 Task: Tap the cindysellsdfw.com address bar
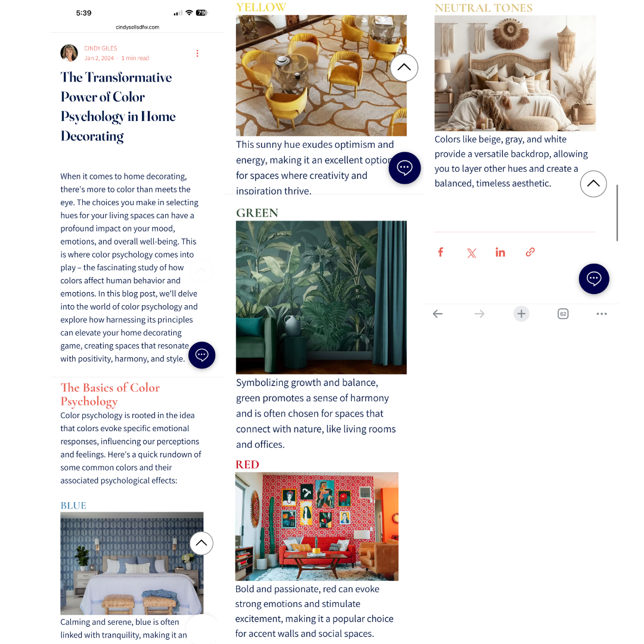tap(137, 27)
